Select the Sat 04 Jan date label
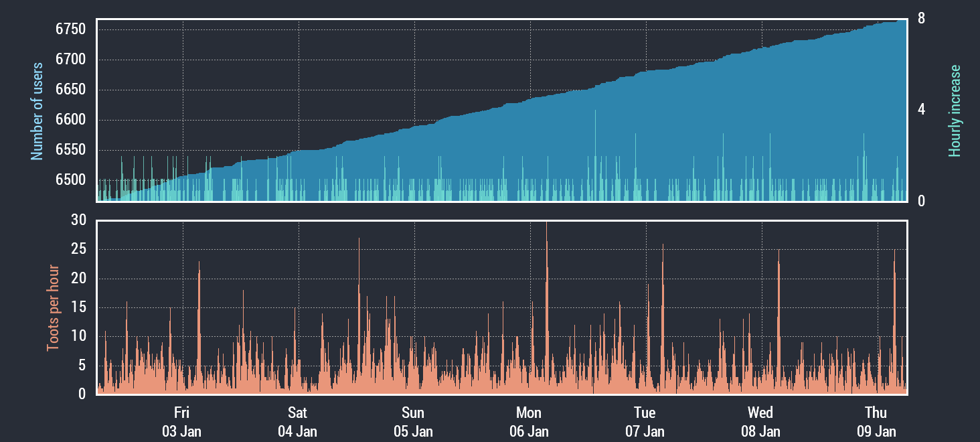Screen dimensions: 980x442 (x=297, y=421)
